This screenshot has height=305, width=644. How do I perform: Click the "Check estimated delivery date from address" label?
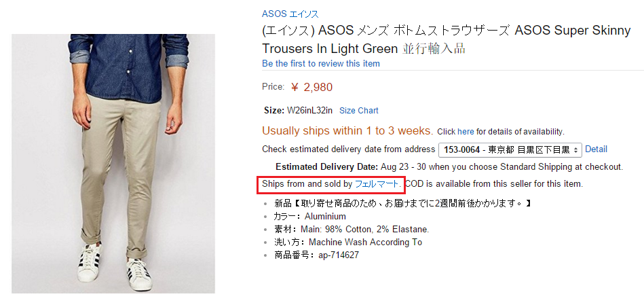click(x=348, y=149)
